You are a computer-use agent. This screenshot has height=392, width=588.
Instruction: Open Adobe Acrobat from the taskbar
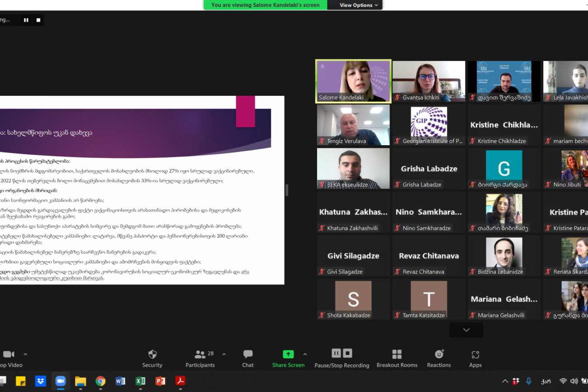click(x=180, y=381)
